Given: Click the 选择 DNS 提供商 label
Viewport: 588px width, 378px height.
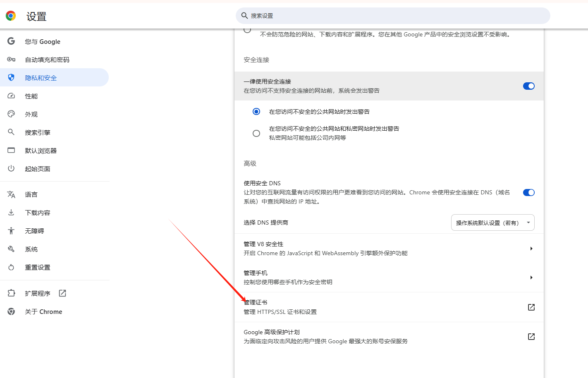Looking at the screenshot, I should [x=266, y=222].
